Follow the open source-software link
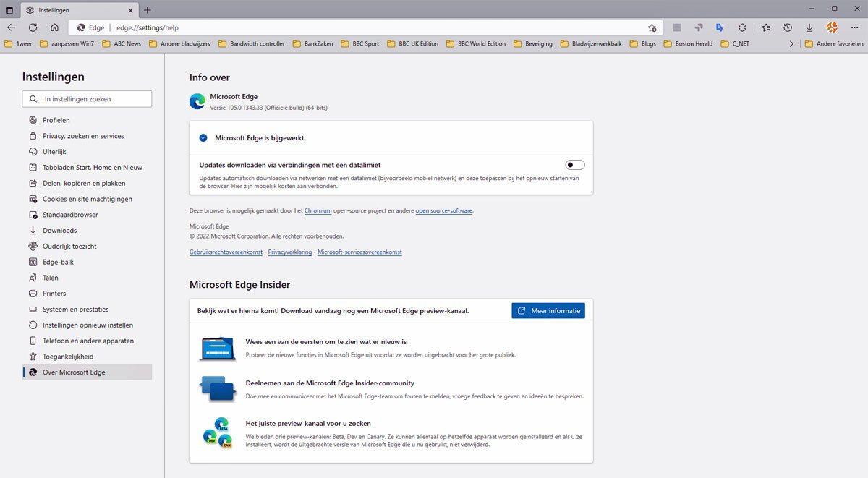 coord(443,210)
